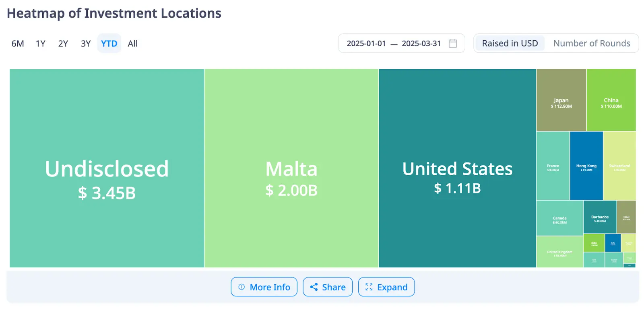Select Raised in USD view

click(510, 43)
